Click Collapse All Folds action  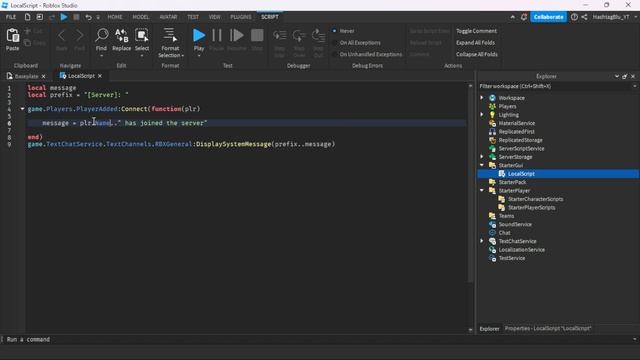[477, 54]
